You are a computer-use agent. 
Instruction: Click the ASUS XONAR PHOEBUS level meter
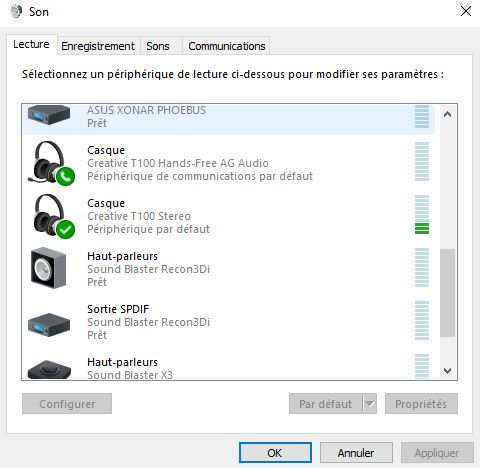point(422,117)
